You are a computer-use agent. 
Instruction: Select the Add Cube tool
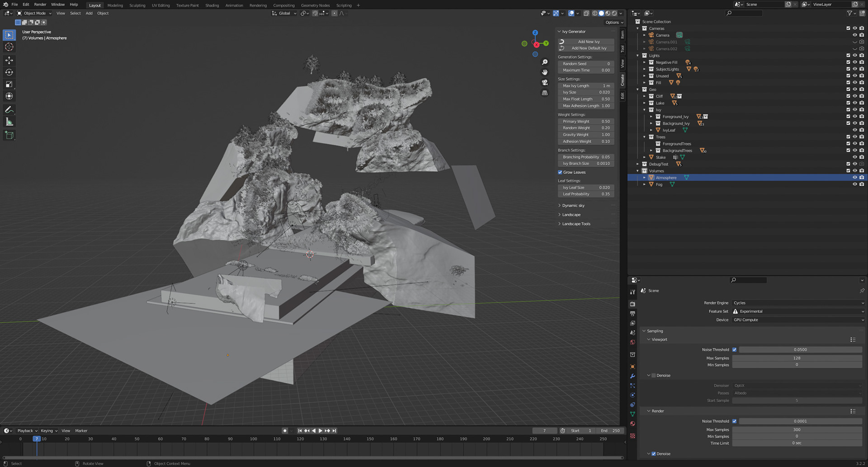pyautogui.click(x=9, y=135)
